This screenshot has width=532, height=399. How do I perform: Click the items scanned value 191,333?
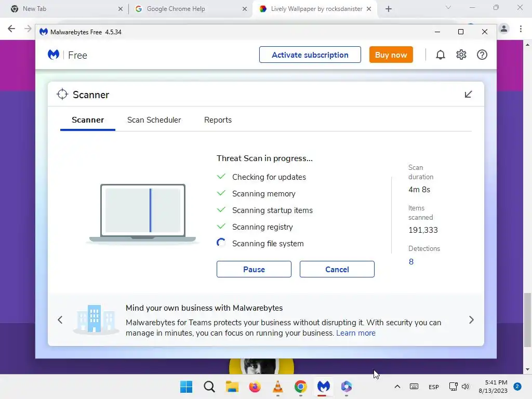tap(423, 230)
